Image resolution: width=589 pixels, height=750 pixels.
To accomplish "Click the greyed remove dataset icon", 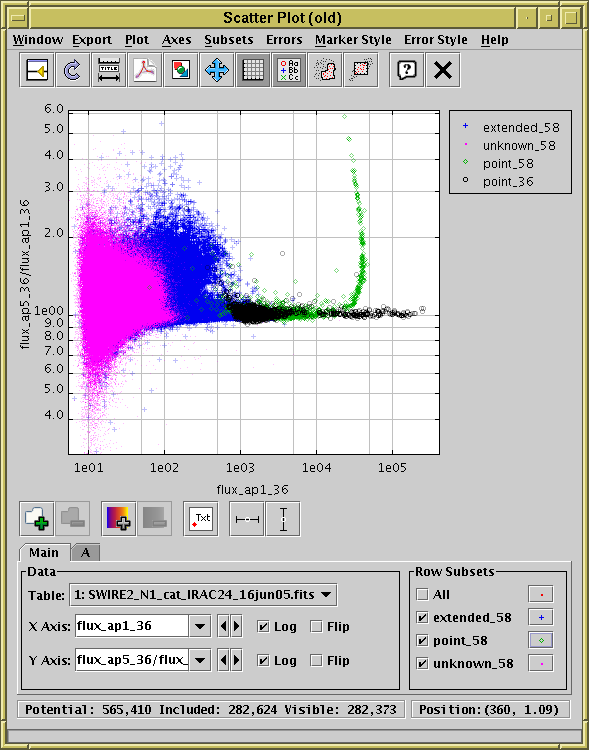I will 73,519.
